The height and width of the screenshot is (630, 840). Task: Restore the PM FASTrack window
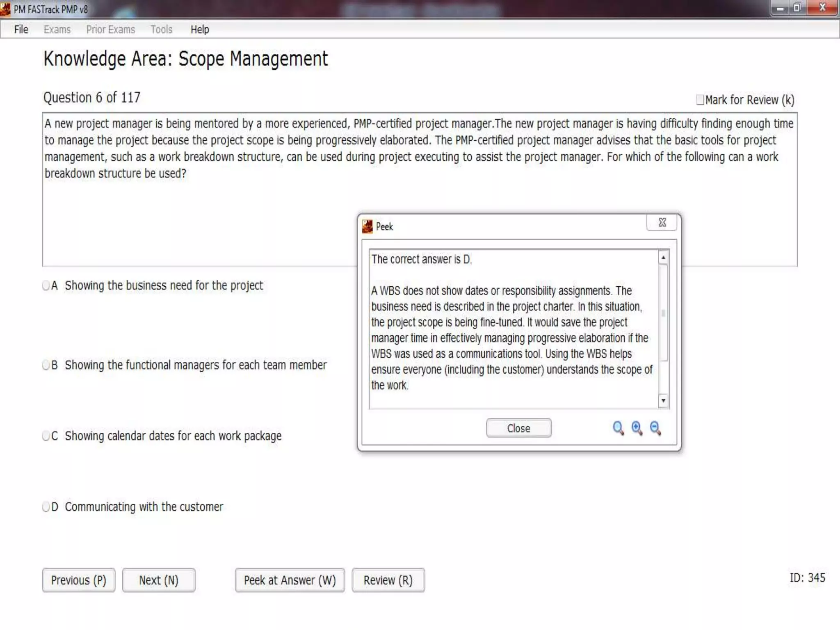tap(797, 8)
